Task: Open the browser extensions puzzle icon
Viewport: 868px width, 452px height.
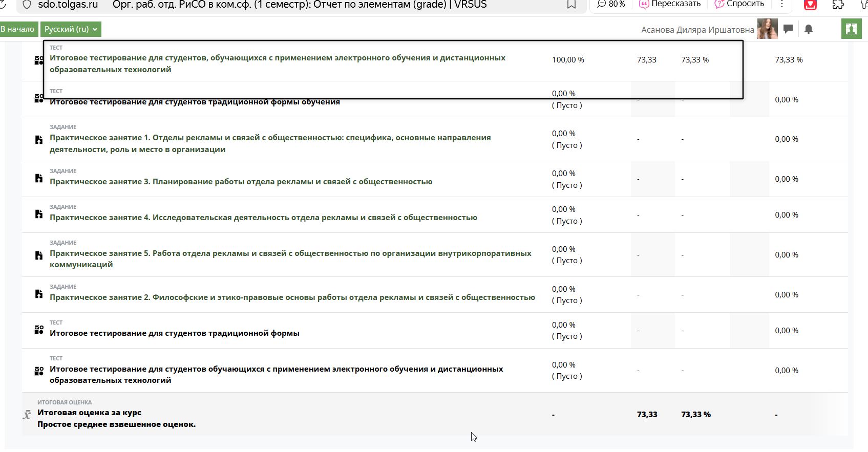Action: coord(838,5)
